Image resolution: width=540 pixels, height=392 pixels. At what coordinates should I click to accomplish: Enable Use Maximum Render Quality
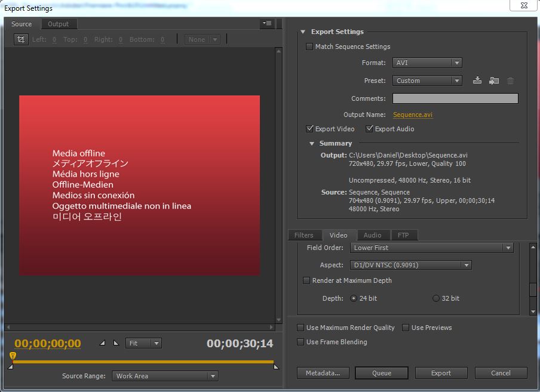click(x=300, y=328)
